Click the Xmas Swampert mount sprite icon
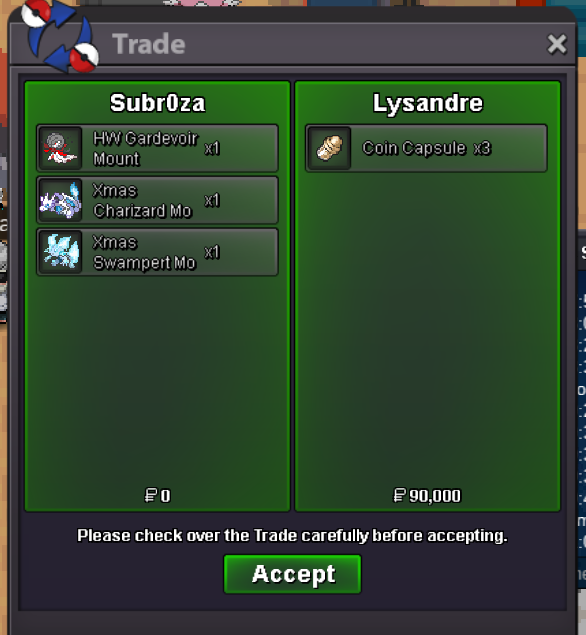This screenshot has width=586, height=635. (x=60, y=252)
